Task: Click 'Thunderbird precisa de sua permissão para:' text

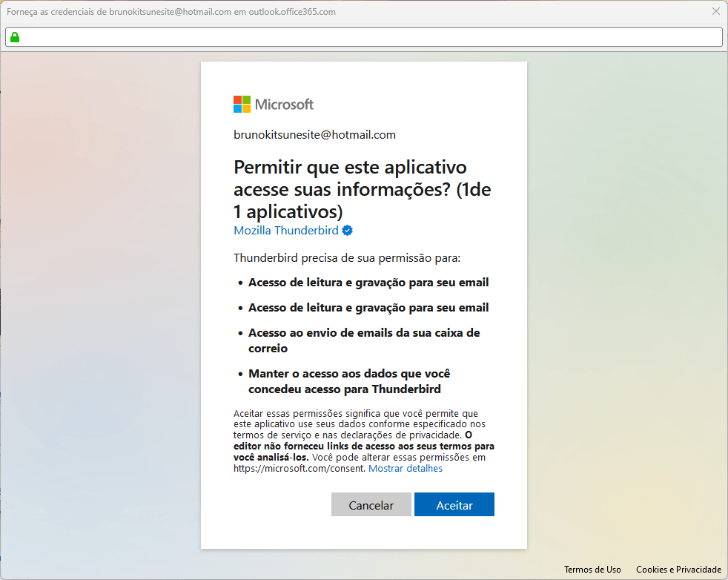Action: (347, 257)
